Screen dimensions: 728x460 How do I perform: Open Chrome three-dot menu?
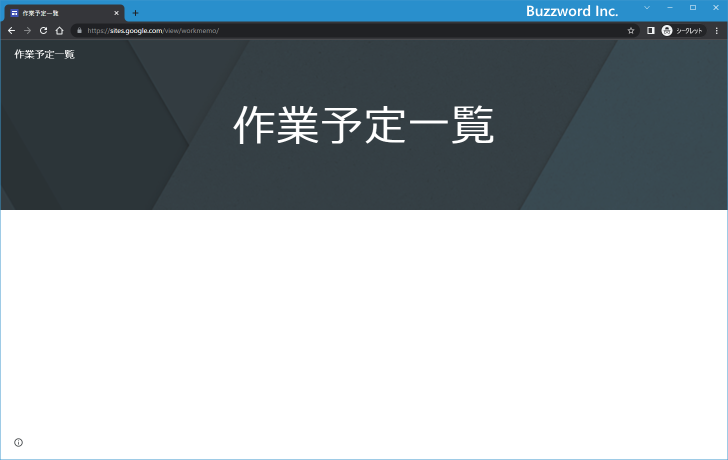click(x=716, y=31)
